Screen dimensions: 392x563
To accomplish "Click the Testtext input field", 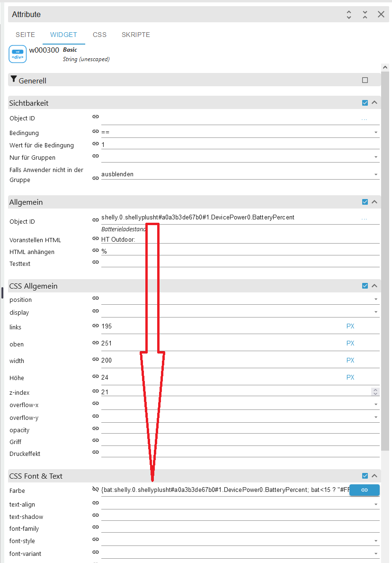I will pyautogui.click(x=237, y=263).
